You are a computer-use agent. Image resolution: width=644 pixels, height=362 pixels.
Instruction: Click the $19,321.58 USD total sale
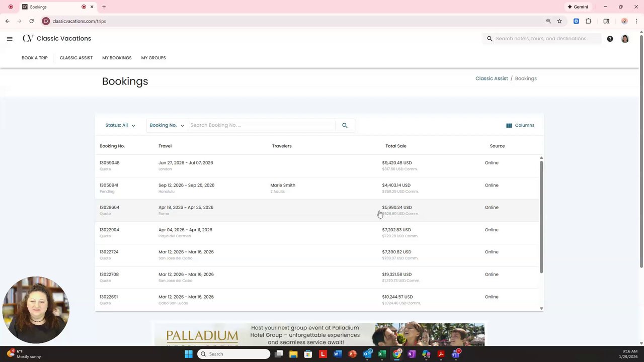(396, 275)
